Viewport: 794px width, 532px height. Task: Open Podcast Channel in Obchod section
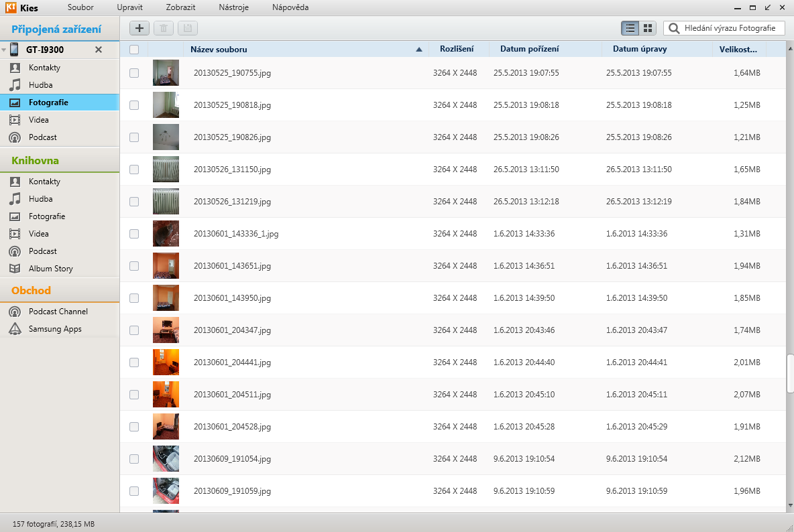point(58,312)
